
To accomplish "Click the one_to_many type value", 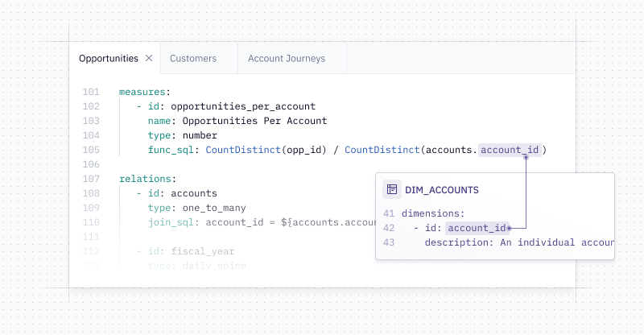I will 214,208.
